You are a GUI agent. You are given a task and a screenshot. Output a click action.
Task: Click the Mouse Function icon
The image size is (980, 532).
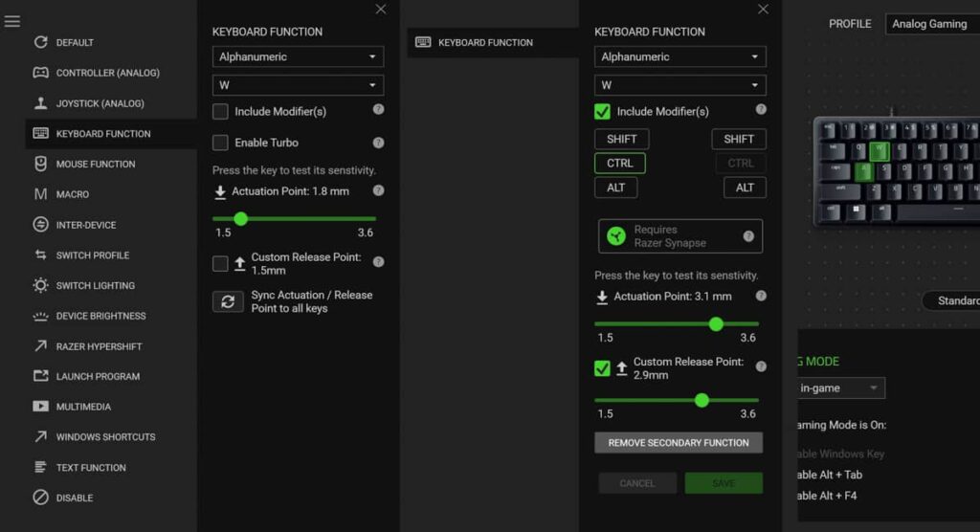40,164
